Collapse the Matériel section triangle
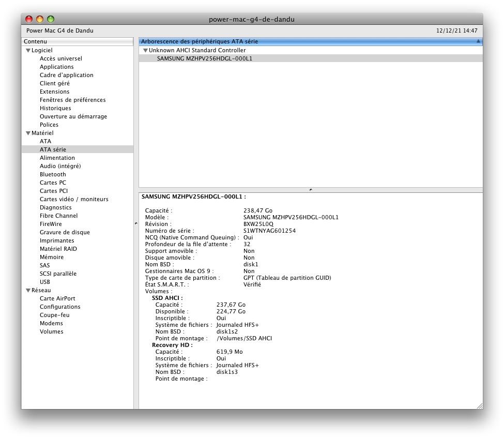This screenshot has height=438, width=504. (28, 133)
